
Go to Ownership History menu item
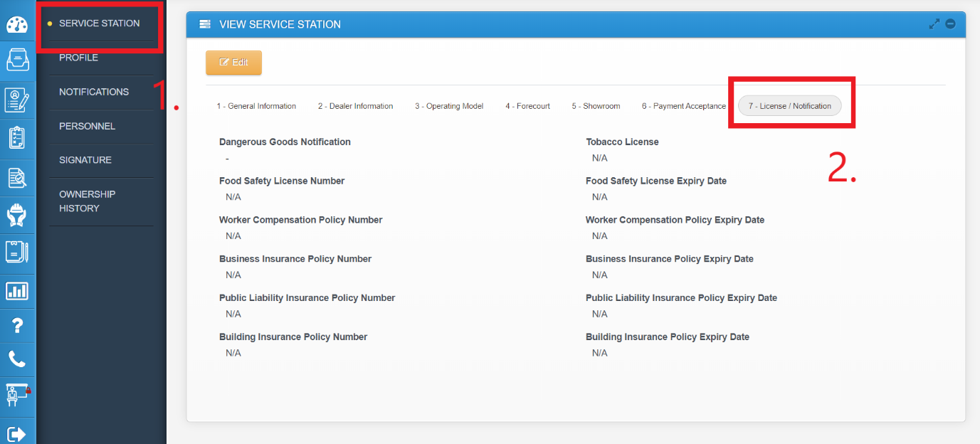coord(87,201)
